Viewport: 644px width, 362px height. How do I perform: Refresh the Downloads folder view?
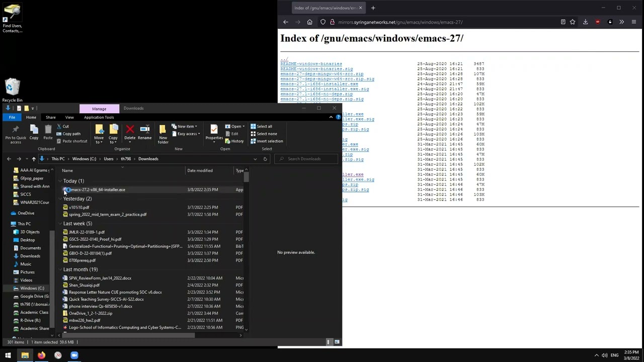tap(265, 159)
